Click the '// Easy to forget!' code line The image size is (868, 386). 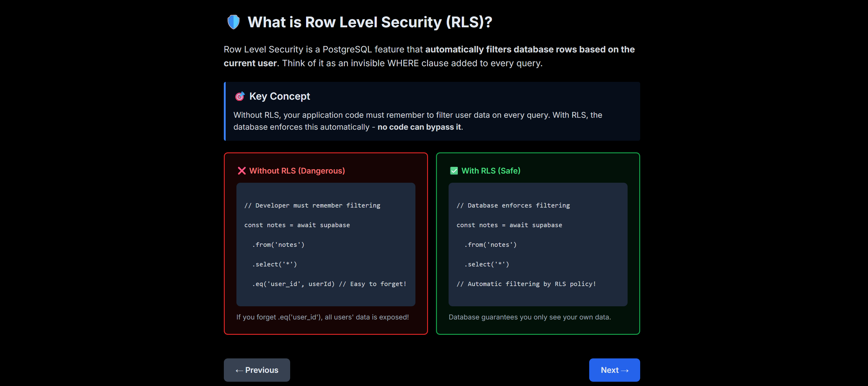pyautogui.click(x=372, y=284)
